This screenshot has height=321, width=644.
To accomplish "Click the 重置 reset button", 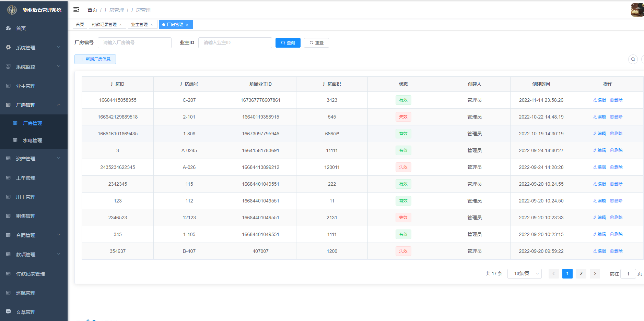I will 316,43.
